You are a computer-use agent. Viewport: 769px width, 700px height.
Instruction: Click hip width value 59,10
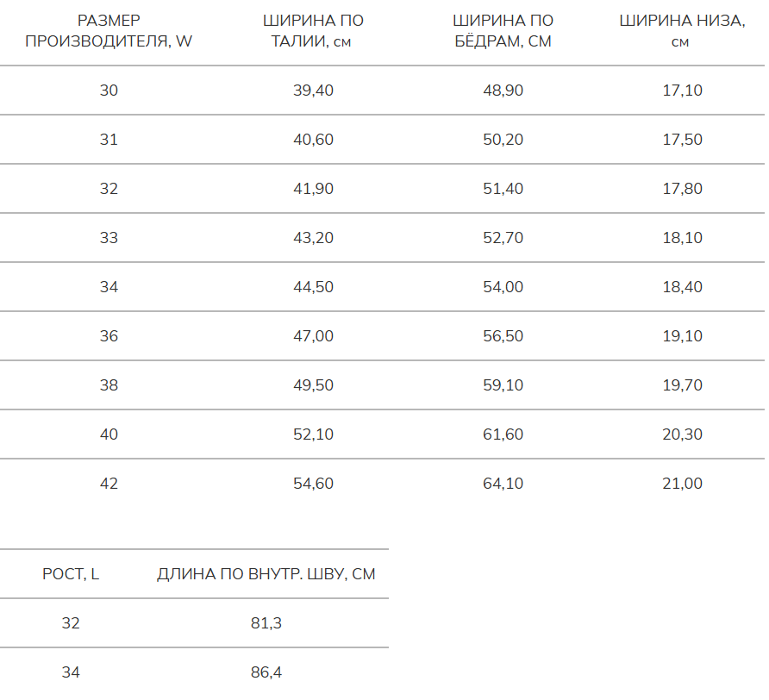[503, 384]
